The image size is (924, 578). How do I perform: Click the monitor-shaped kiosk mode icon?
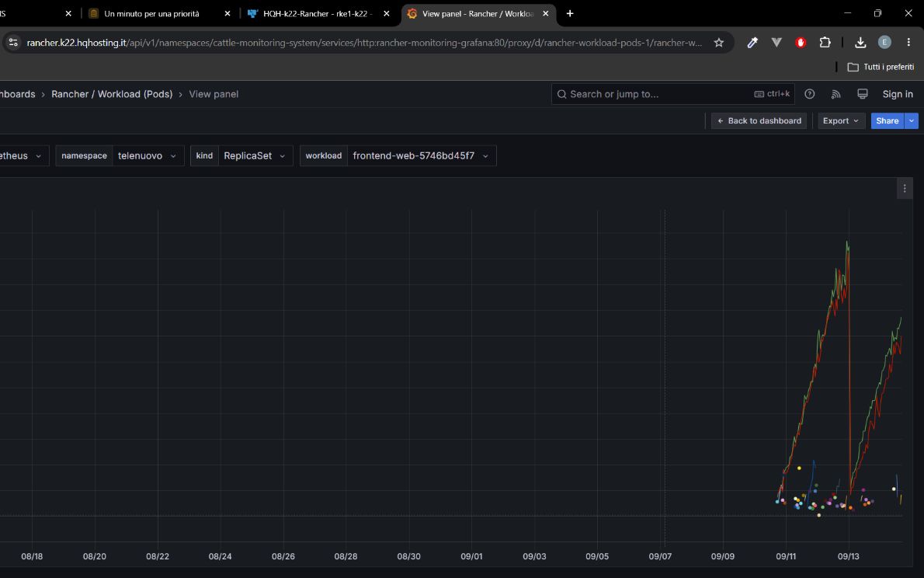pyautogui.click(x=862, y=94)
